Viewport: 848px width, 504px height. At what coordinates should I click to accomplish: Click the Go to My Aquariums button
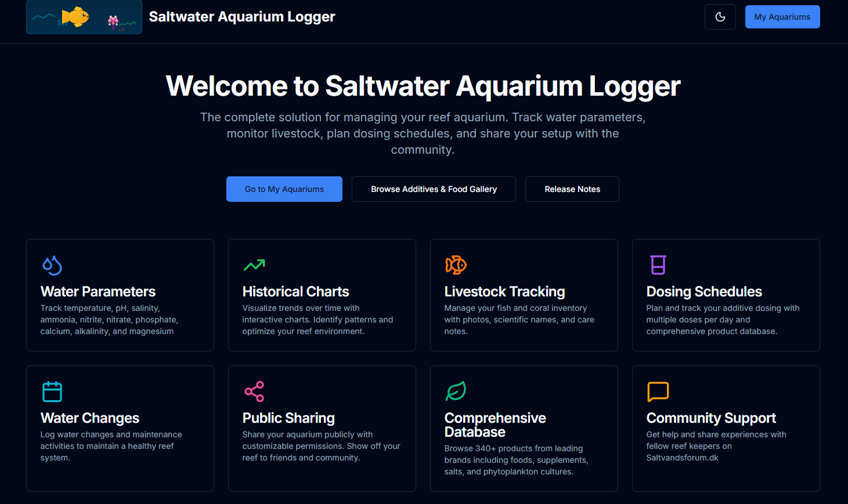(x=284, y=189)
